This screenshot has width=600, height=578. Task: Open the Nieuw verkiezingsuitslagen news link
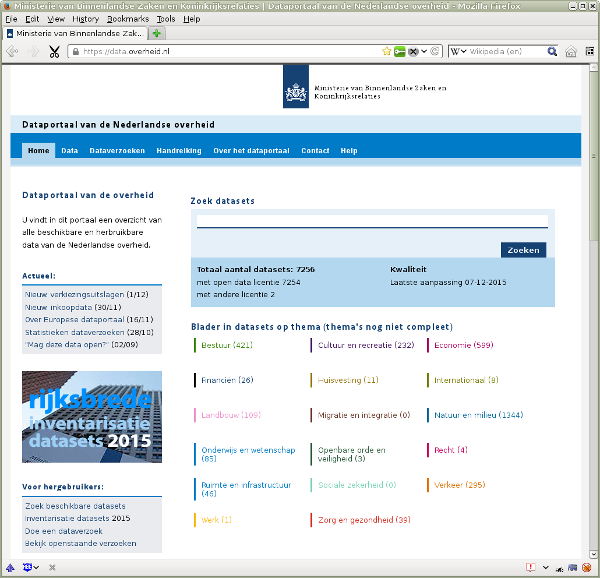click(x=74, y=295)
